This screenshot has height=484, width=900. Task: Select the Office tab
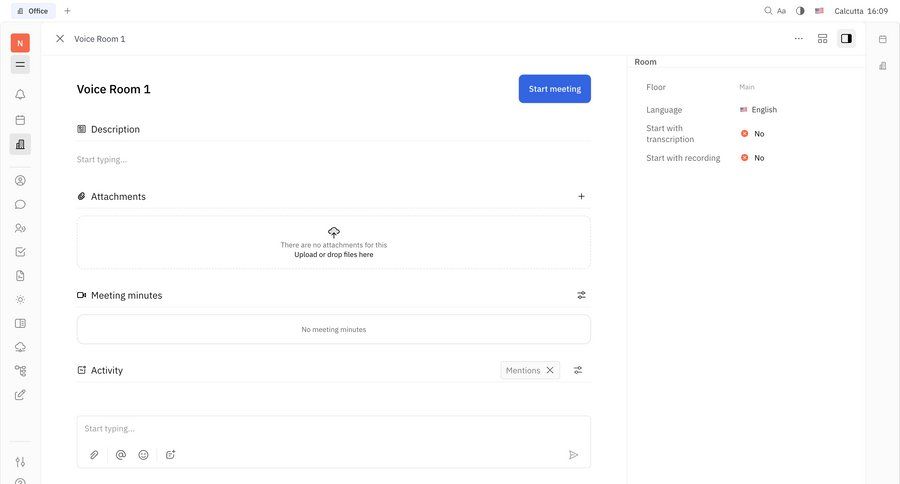coord(33,11)
